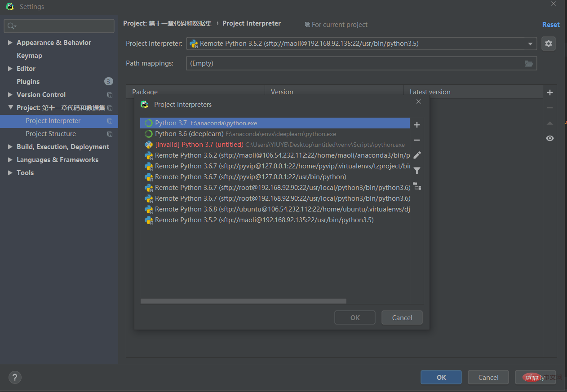The width and height of the screenshot is (567, 392).
Task: Add a new interpreter with plus icon in dialog
Action: (417, 125)
